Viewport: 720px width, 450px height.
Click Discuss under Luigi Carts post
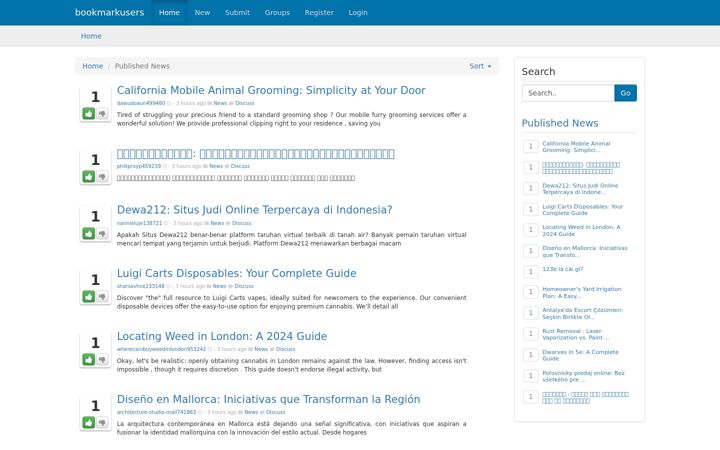(244, 286)
